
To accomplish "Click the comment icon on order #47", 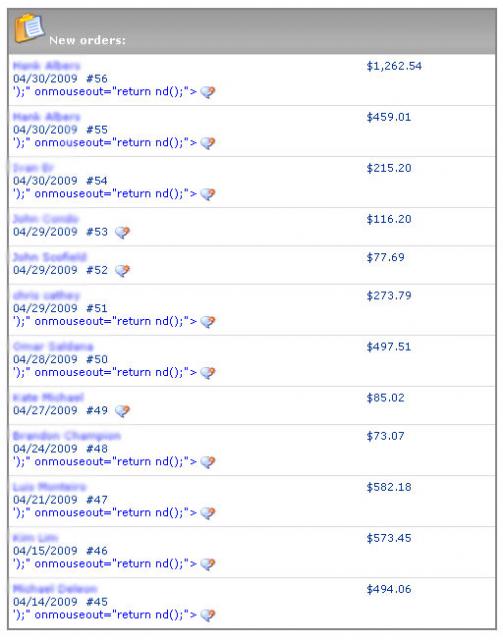I will 207,513.
